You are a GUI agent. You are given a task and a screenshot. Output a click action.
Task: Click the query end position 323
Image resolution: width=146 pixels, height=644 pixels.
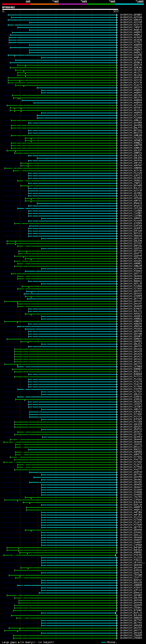(x=115, y=11)
